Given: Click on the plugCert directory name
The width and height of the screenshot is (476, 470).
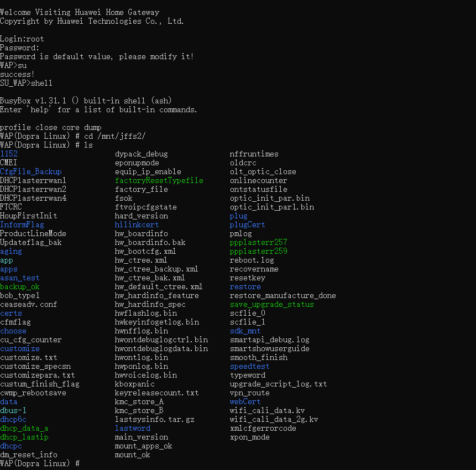Looking at the screenshot, I should [x=247, y=224].
